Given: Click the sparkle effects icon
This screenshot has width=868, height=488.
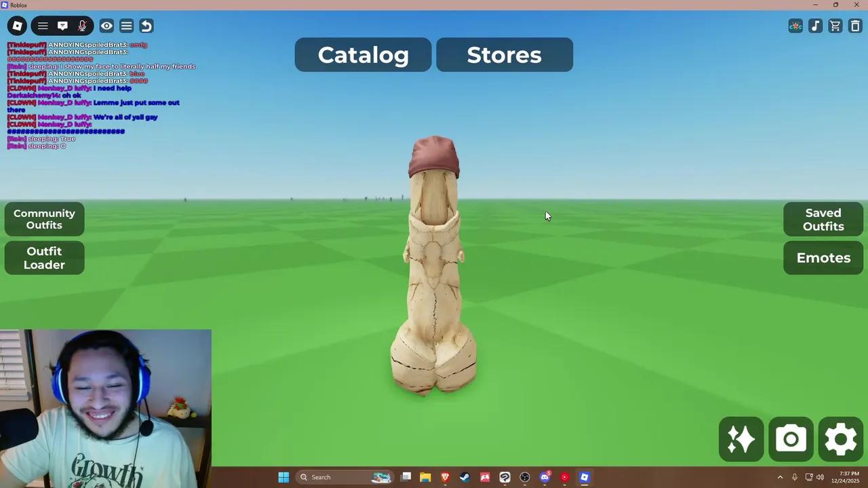Looking at the screenshot, I should tap(741, 439).
